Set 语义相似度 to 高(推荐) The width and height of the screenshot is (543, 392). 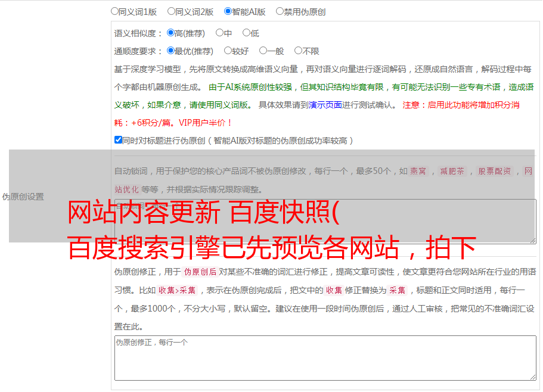pos(170,33)
